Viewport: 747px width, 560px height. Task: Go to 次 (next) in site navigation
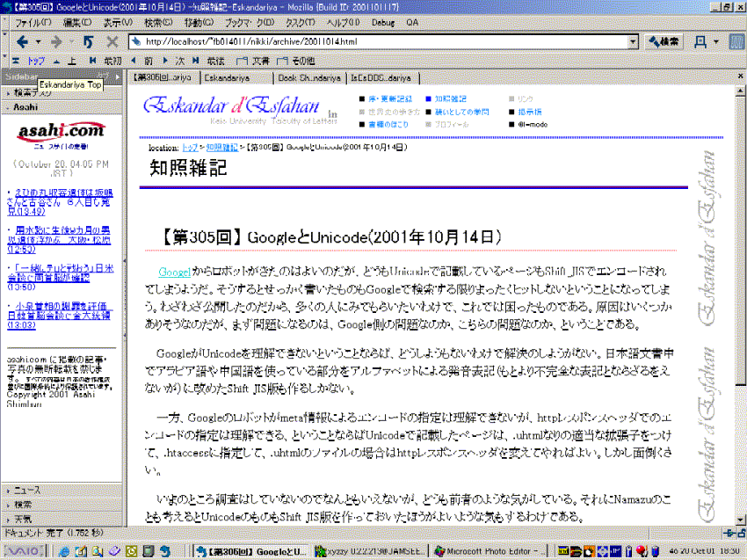(x=173, y=61)
